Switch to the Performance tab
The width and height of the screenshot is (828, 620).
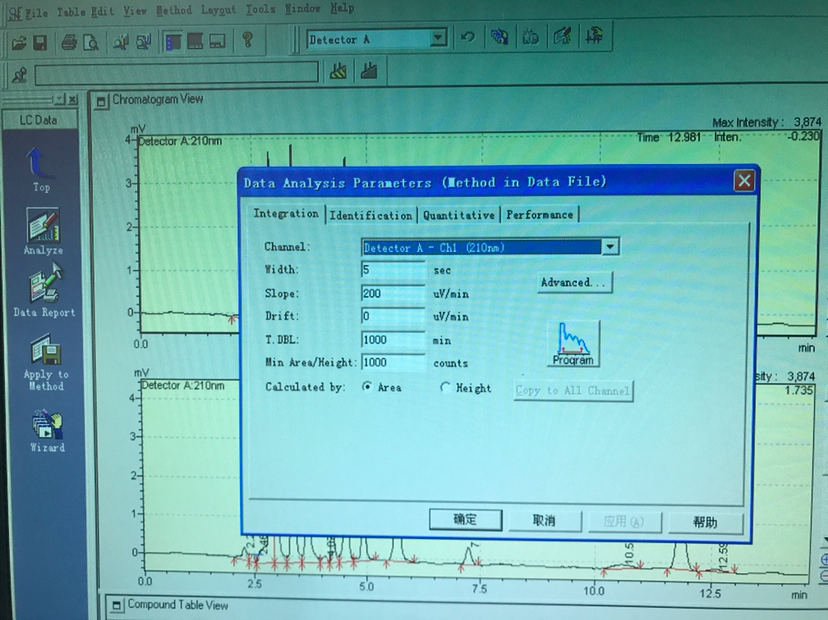pos(540,214)
